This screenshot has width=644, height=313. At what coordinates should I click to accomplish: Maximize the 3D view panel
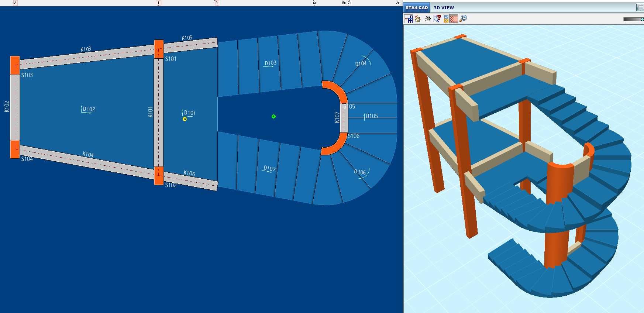[x=640, y=7]
